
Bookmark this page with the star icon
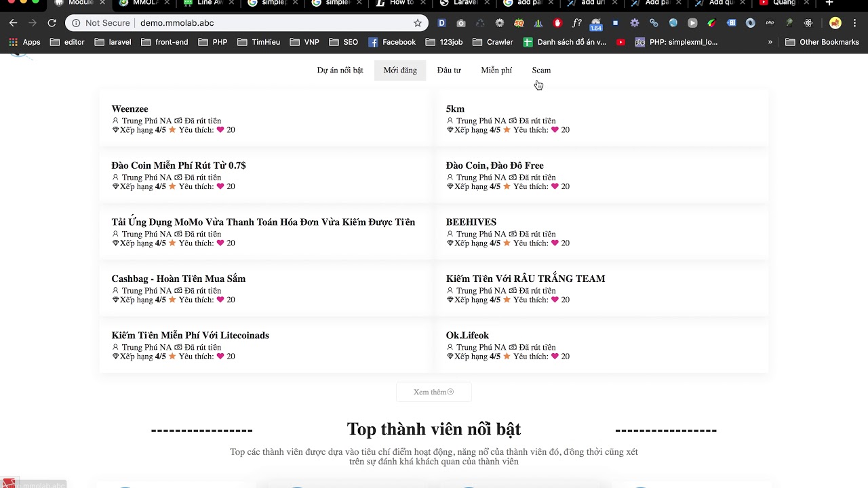click(x=418, y=23)
